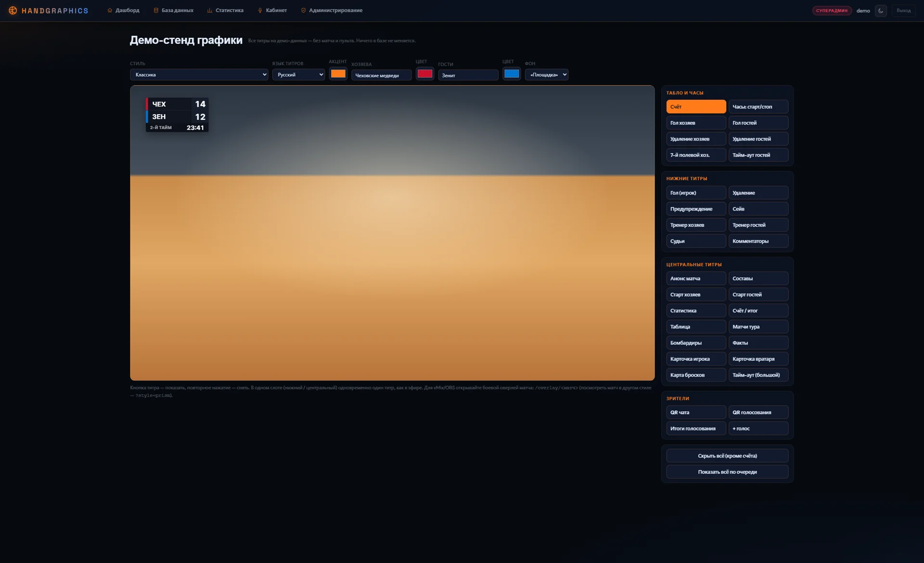The image size is (924, 563).
Task: Click the + голос button
Action: click(x=758, y=429)
